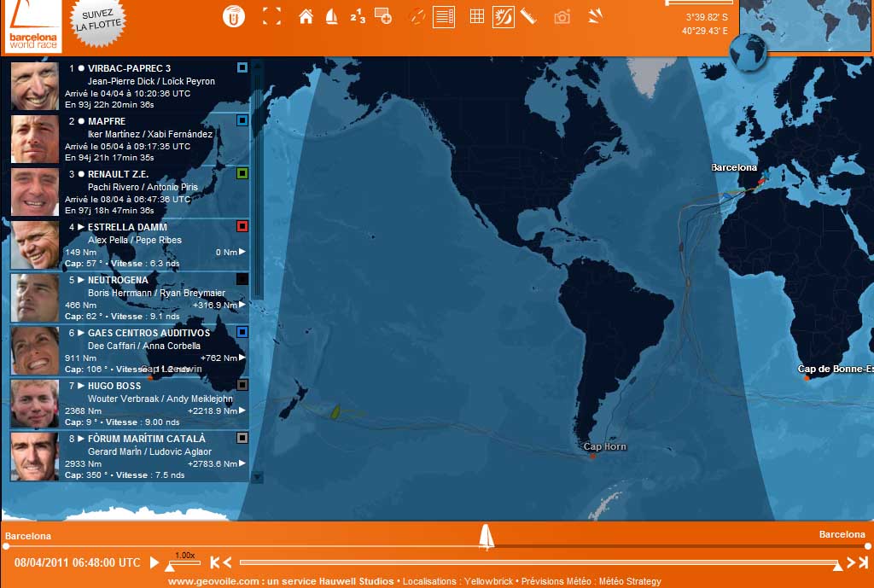Click the arrow beside FÒRUM MARÍTIM +2783.6 Nm
874x588 pixels.
click(242, 463)
